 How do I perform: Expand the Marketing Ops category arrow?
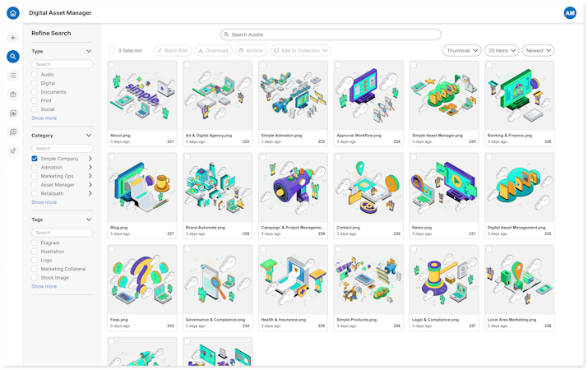tap(90, 176)
